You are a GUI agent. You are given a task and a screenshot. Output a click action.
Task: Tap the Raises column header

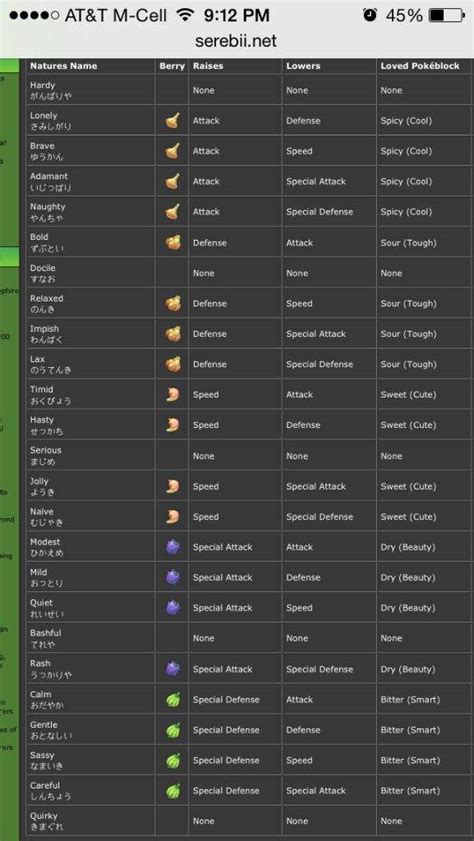[208, 66]
